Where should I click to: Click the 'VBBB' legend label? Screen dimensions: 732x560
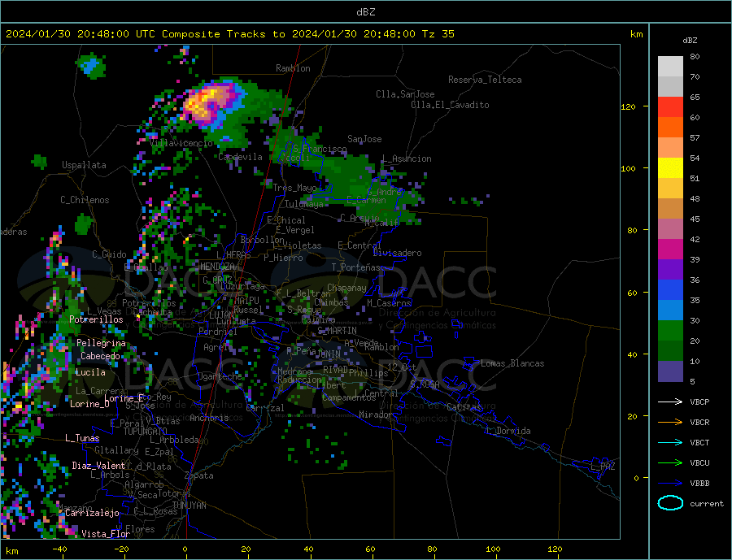[x=699, y=484]
